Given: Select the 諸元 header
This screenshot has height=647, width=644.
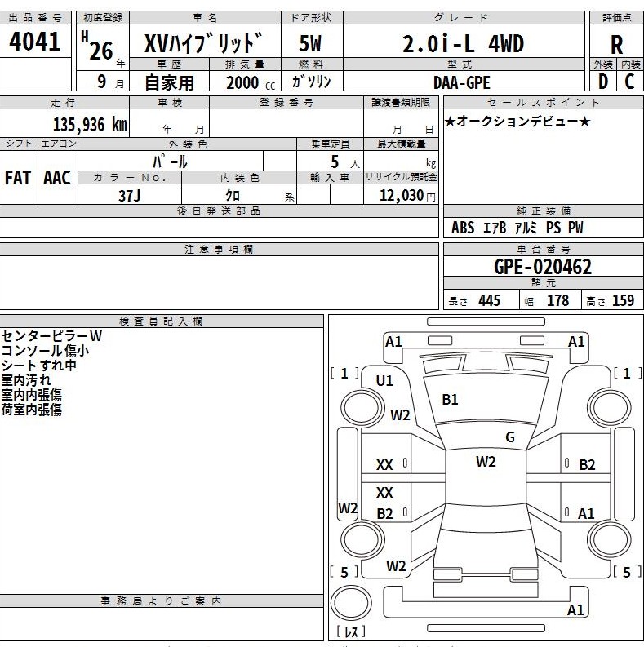Looking at the screenshot, I should pos(544,282).
